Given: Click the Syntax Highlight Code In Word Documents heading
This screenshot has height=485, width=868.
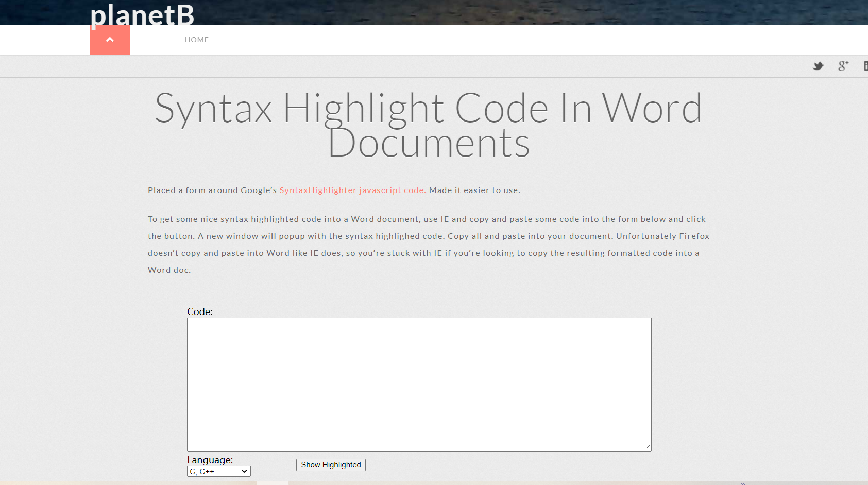Looking at the screenshot, I should coord(429,125).
